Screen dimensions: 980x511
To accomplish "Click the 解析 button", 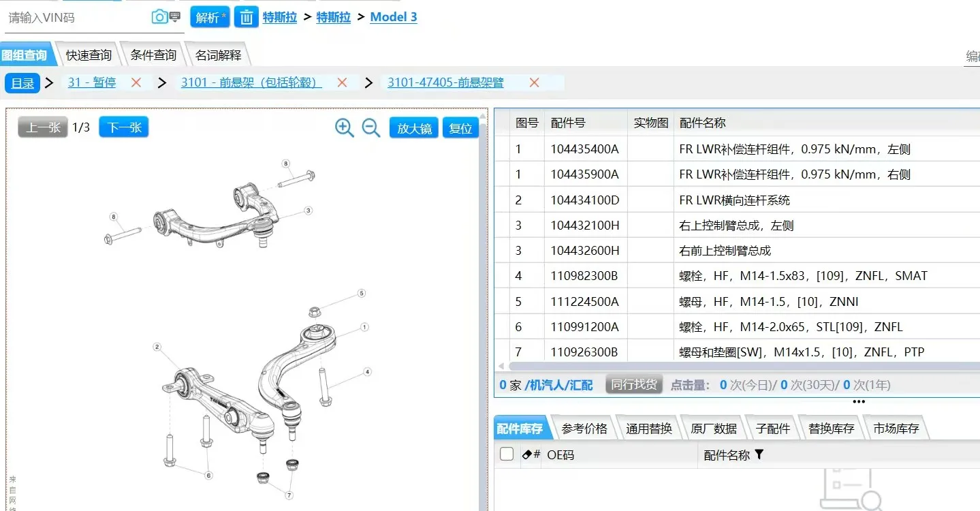I will pyautogui.click(x=210, y=17).
